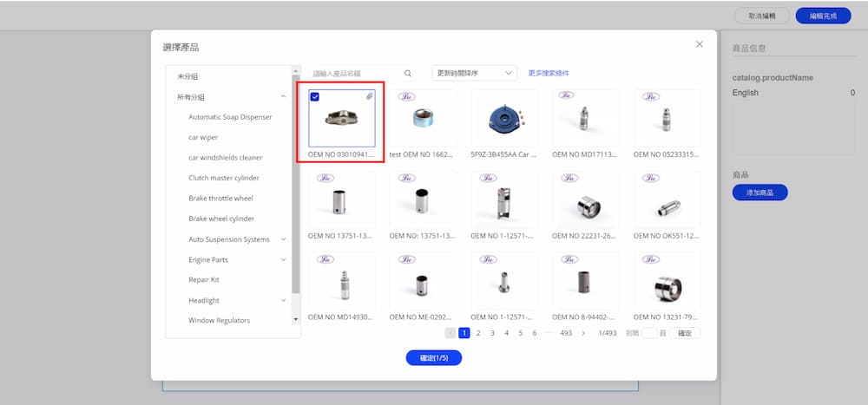868x405 pixels.
Task: Jump to last page 493
Action: click(566, 333)
